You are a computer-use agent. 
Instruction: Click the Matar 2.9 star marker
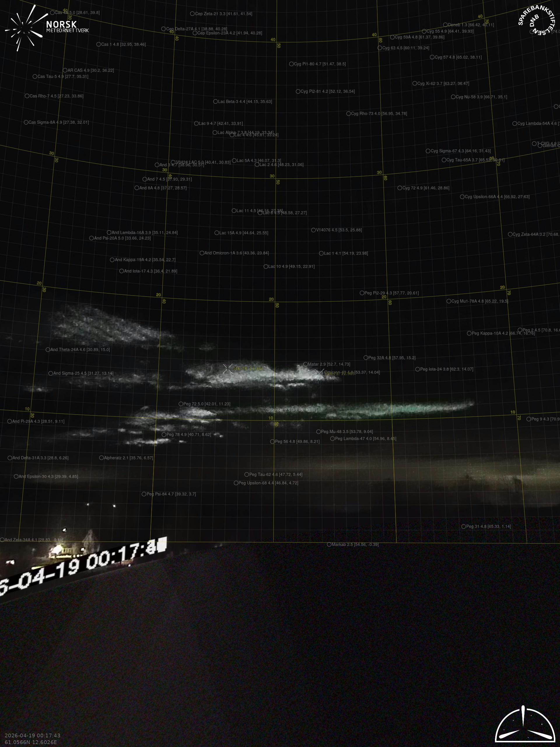305,364
